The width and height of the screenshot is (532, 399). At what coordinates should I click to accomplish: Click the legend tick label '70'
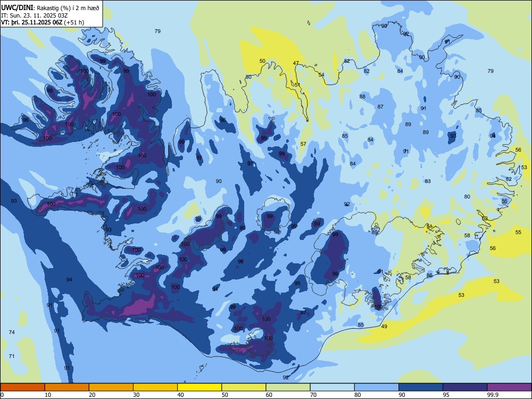[313, 395]
